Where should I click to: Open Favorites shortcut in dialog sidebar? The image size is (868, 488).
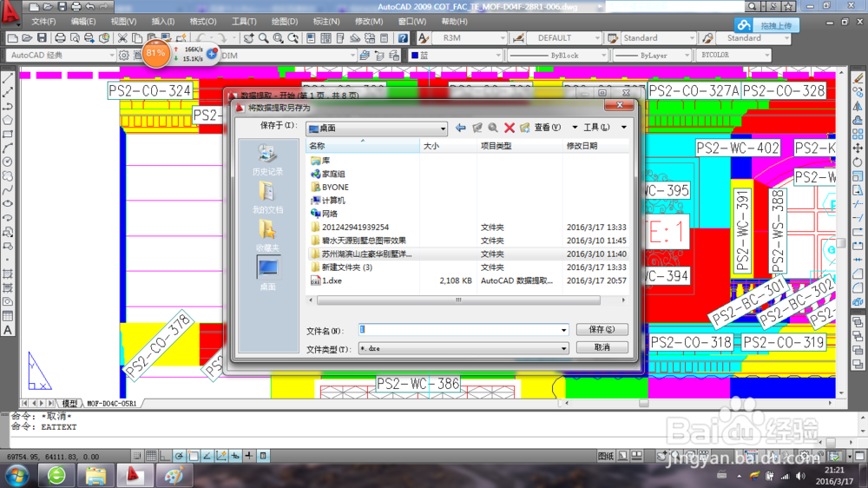pos(267,236)
